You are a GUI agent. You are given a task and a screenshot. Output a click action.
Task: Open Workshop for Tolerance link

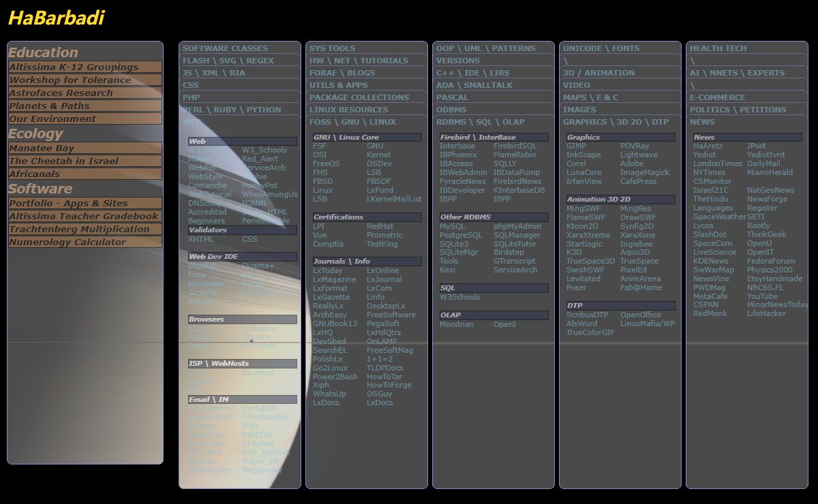pos(85,80)
